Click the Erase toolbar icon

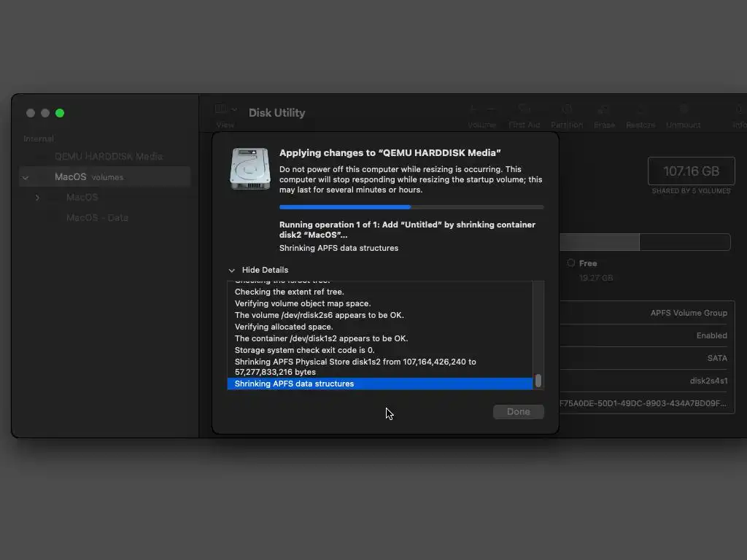(x=603, y=109)
